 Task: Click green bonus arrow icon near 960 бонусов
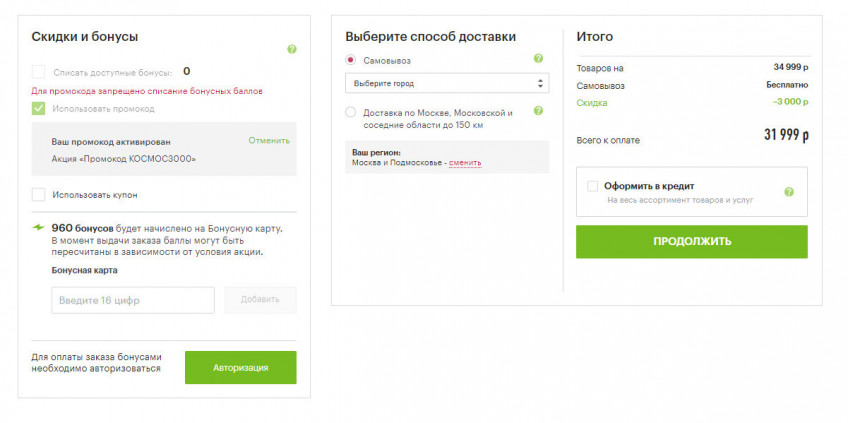(x=38, y=229)
